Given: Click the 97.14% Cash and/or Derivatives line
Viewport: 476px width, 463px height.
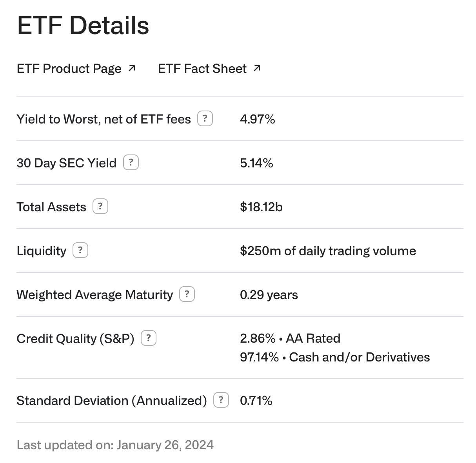Looking at the screenshot, I should click(335, 357).
